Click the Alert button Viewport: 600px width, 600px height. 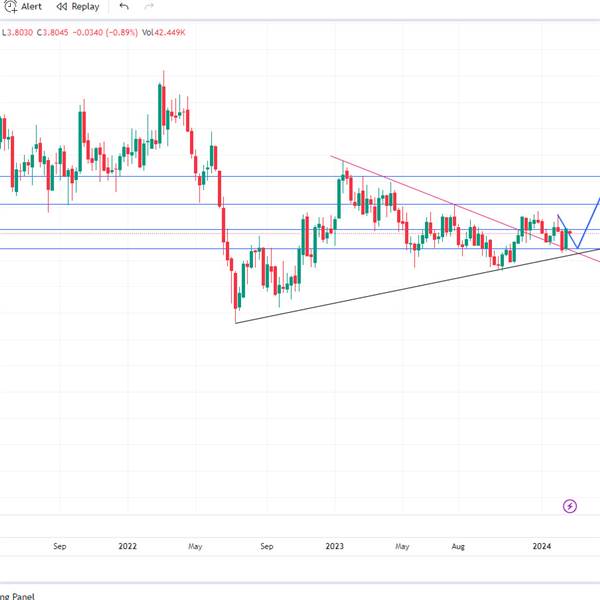23,7
